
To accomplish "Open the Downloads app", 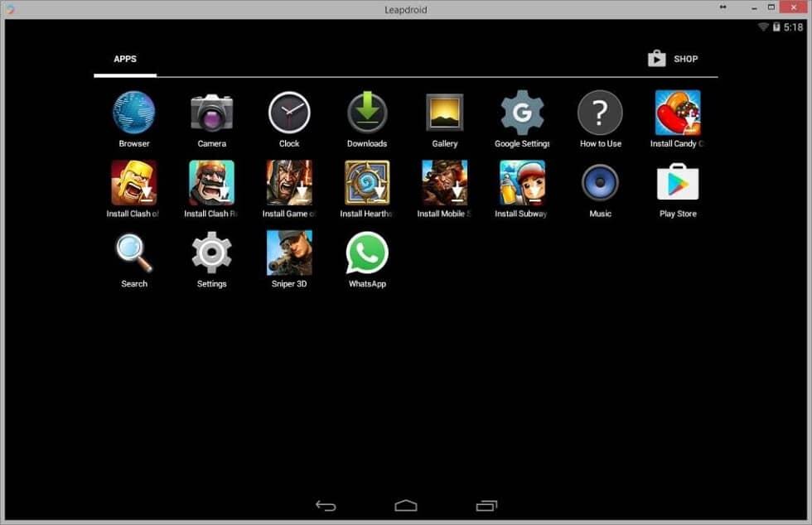I will pyautogui.click(x=366, y=113).
